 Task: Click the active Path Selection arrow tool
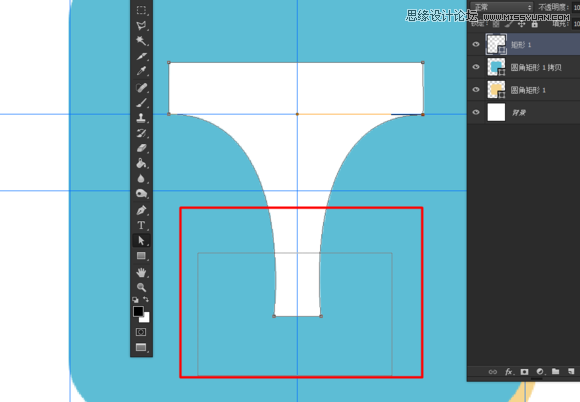click(141, 240)
